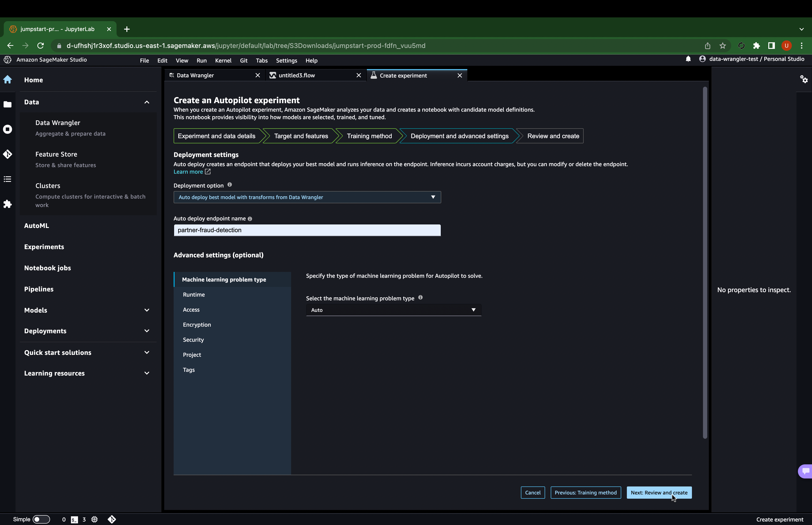Open the Git sidebar icon

click(x=8, y=154)
